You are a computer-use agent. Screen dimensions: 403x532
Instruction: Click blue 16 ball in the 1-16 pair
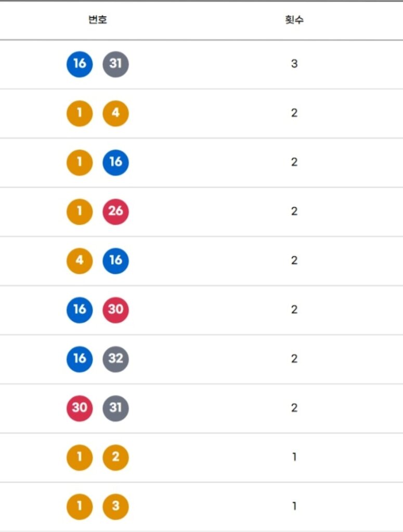pos(115,163)
